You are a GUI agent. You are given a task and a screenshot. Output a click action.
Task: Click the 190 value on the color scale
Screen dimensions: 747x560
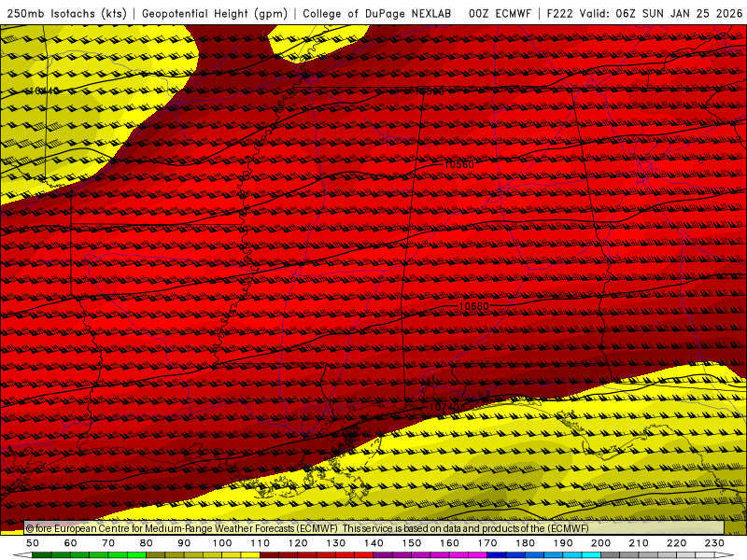click(563, 543)
